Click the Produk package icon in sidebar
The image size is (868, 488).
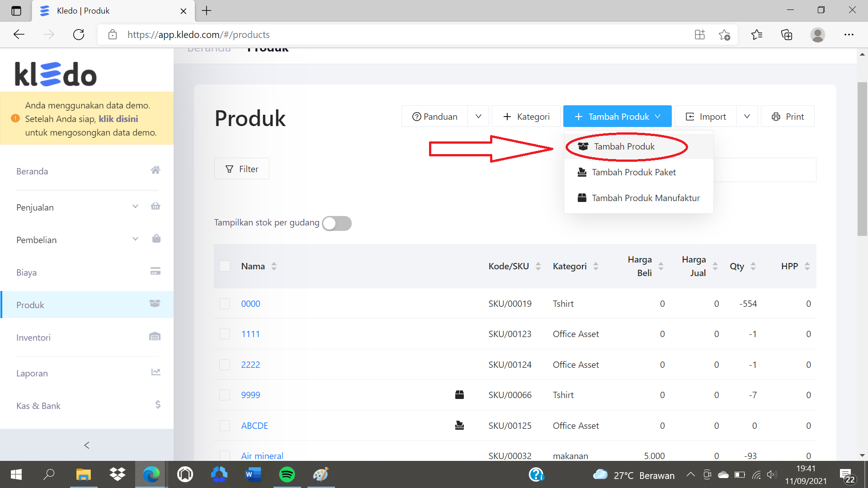154,304
